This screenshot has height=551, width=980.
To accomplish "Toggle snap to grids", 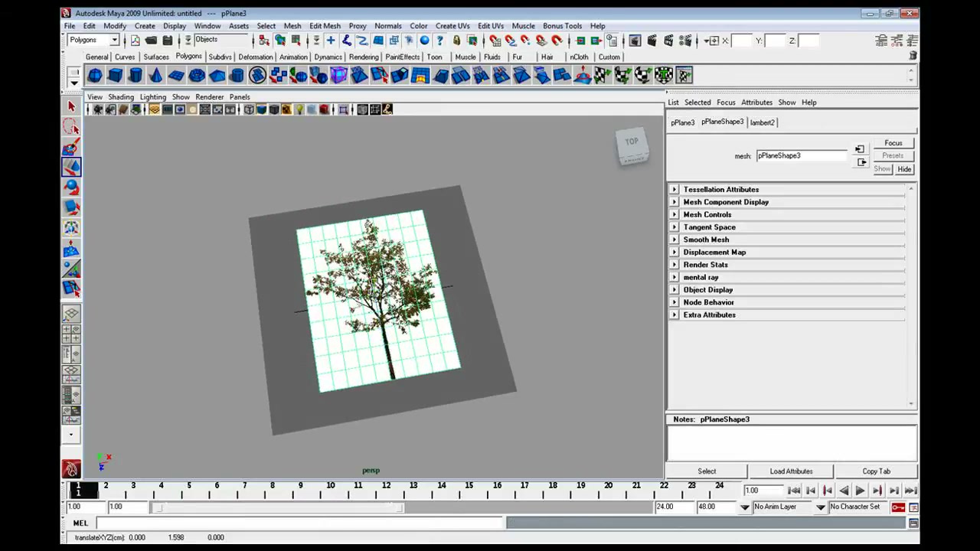I will (x=494, y=41).
